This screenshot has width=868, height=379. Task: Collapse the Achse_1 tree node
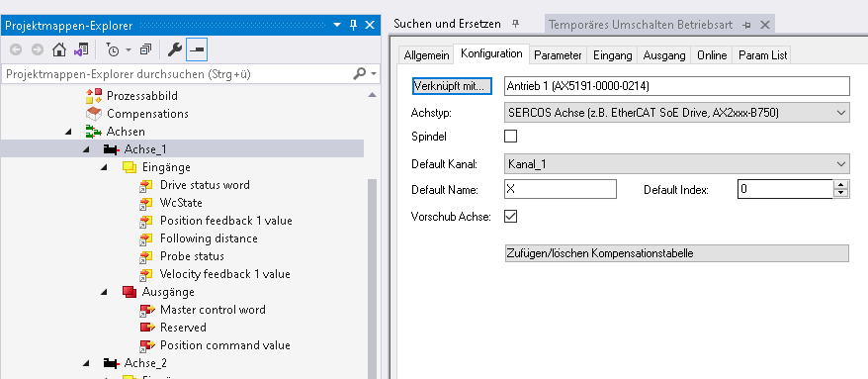click(x=86, y=149)
